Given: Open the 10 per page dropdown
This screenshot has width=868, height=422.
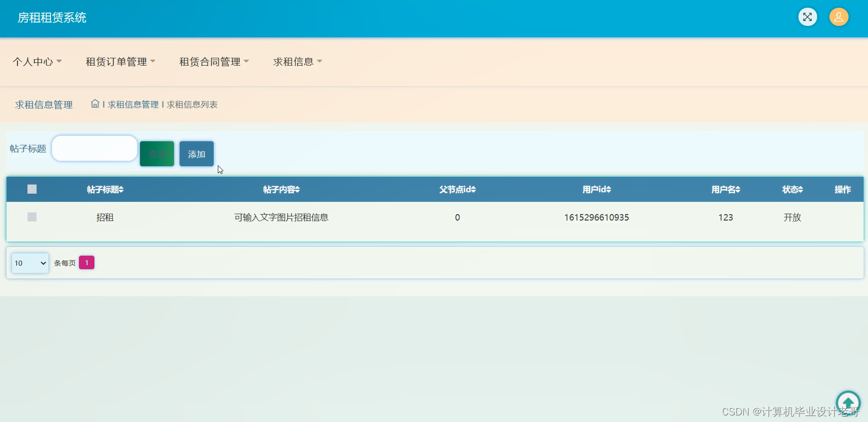Looking at the screenshot, I should click(30, 263).
